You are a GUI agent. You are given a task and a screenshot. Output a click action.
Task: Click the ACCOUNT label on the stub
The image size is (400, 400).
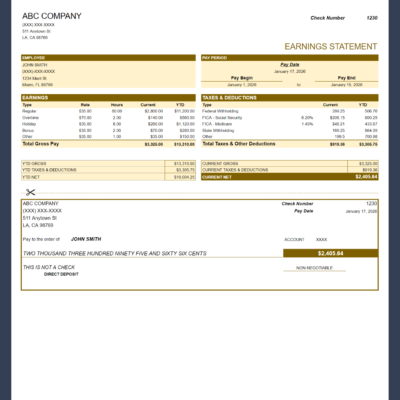coord(294,240)
